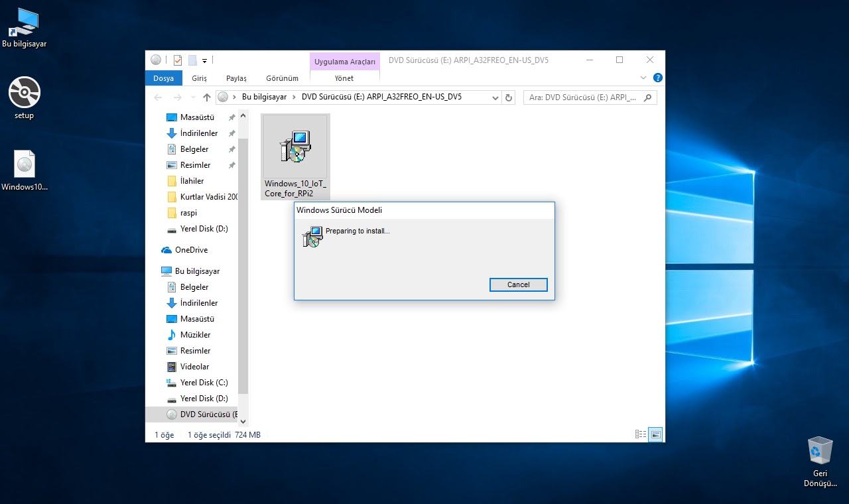Unpin Masaüstü using its pin icon
This screenshot has height=504, width=849.
coord(231,117)
